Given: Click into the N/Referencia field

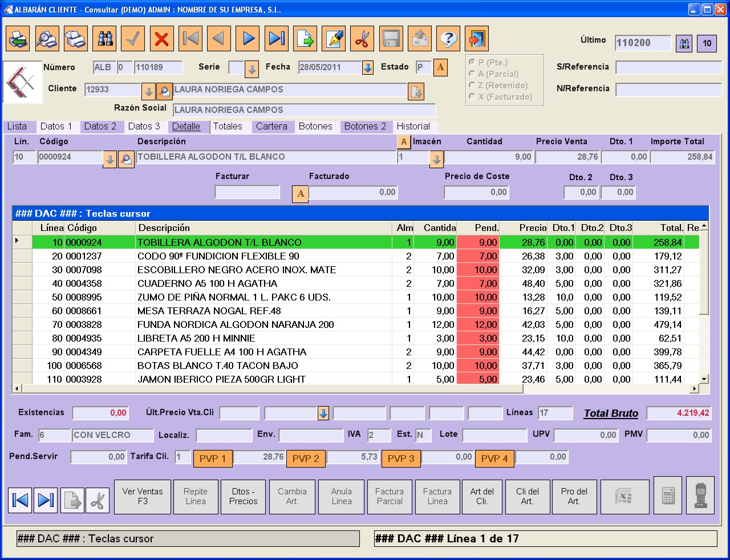Looking at the screenshot, I should [x=668, y=90].
